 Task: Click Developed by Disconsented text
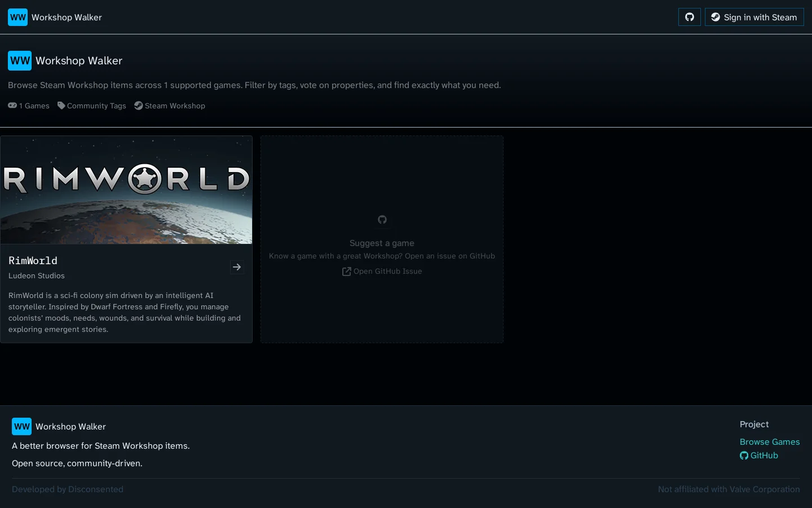(68, 489)
